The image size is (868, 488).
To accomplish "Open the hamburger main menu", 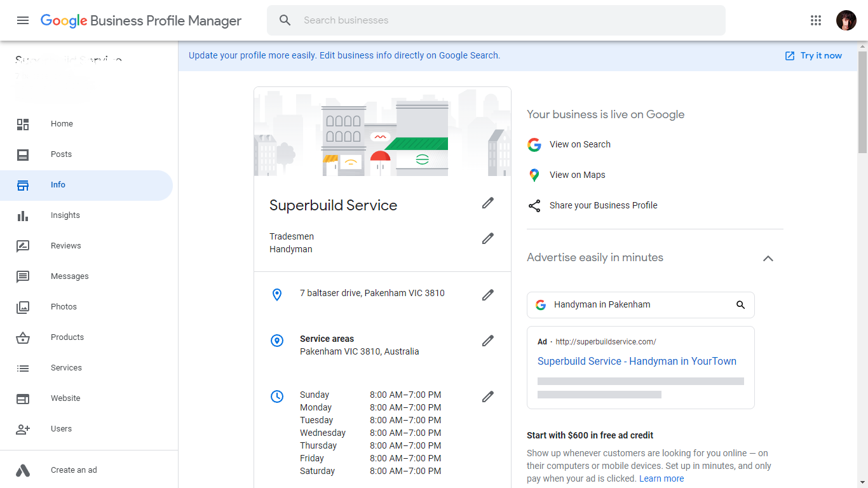I will click(23, 20).
